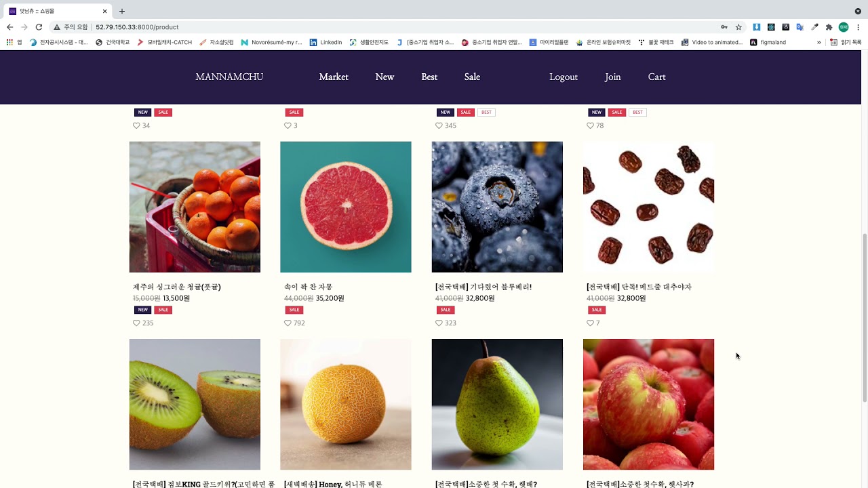Go back with the browser arrow
The height and width of the screenshot is (488, 868).
(9, 27)
